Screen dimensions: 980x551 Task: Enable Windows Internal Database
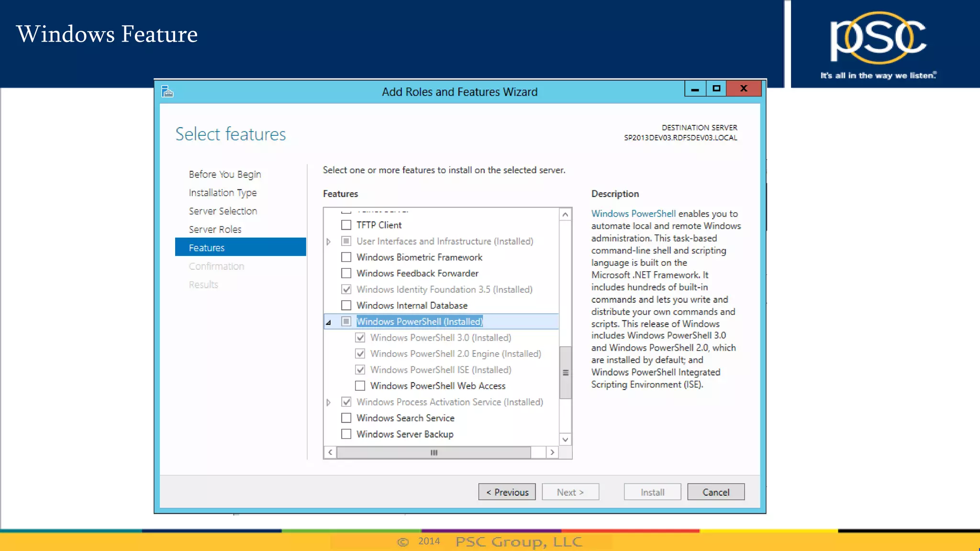click(346, 305)
